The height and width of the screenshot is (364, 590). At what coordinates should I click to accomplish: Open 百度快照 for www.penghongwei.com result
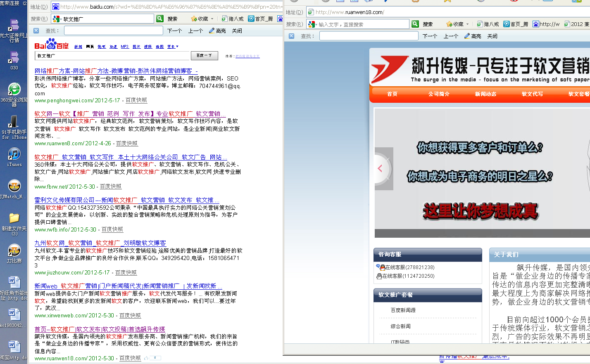coord(136,100)
